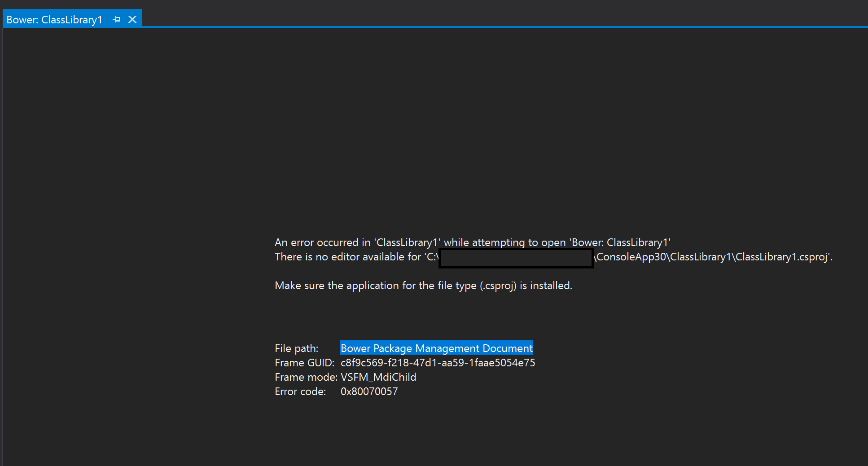Click the error code value 0x80070057

point(369,391)
